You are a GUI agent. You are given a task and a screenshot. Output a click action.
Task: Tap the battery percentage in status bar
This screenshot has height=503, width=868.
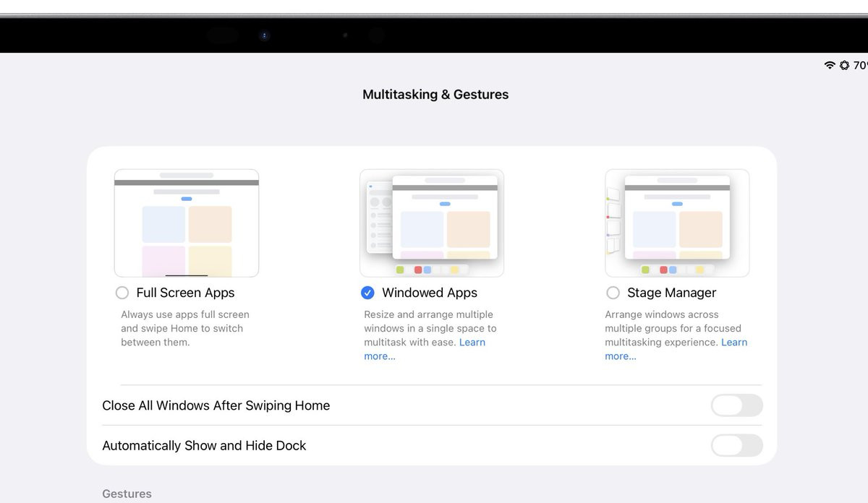[x=860, y=65]
